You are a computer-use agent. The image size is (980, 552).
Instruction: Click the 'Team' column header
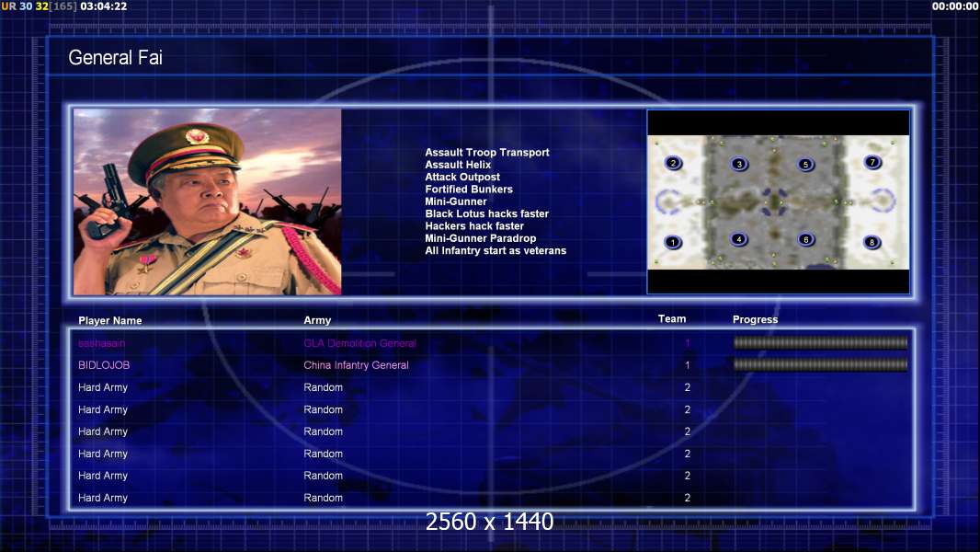pyautogui.click(x=672, y=319)
